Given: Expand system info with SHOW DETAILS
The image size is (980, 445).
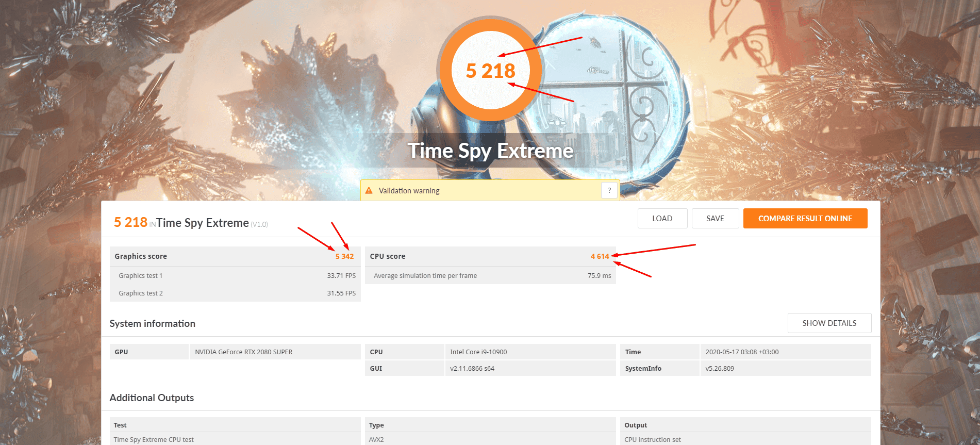Looking at the screenshot, I should click(x=829, y=323).
